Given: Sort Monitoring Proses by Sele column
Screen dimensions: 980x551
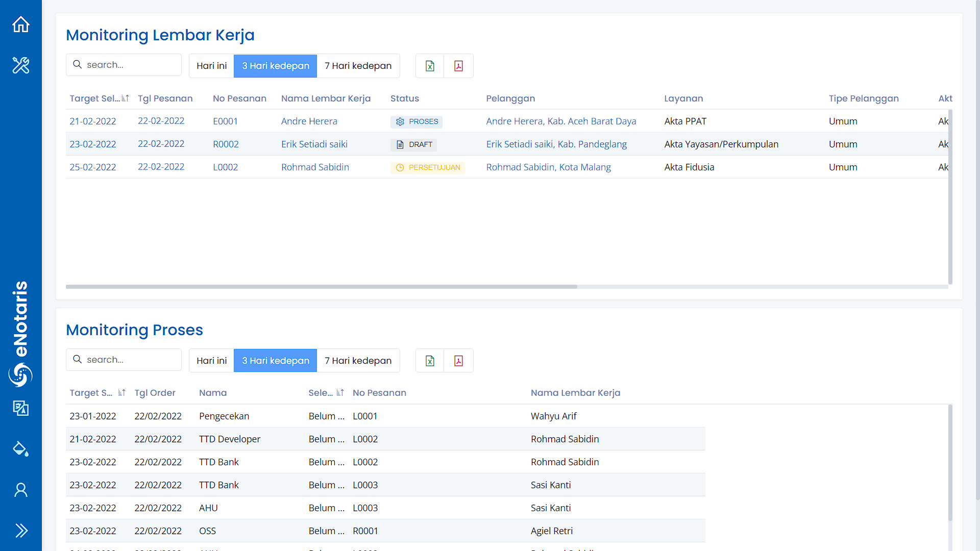Looking at the screenshot, I should (340, 393).
